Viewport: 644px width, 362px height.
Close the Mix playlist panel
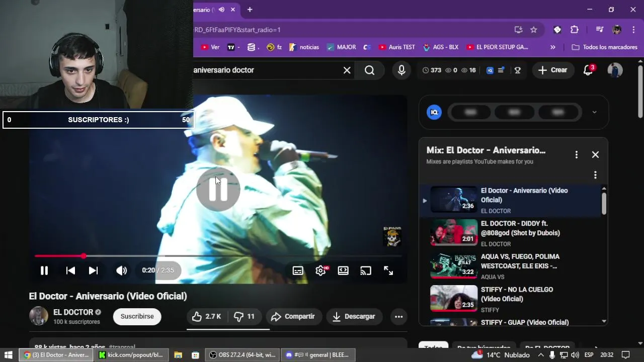click(x=595, y=155)
